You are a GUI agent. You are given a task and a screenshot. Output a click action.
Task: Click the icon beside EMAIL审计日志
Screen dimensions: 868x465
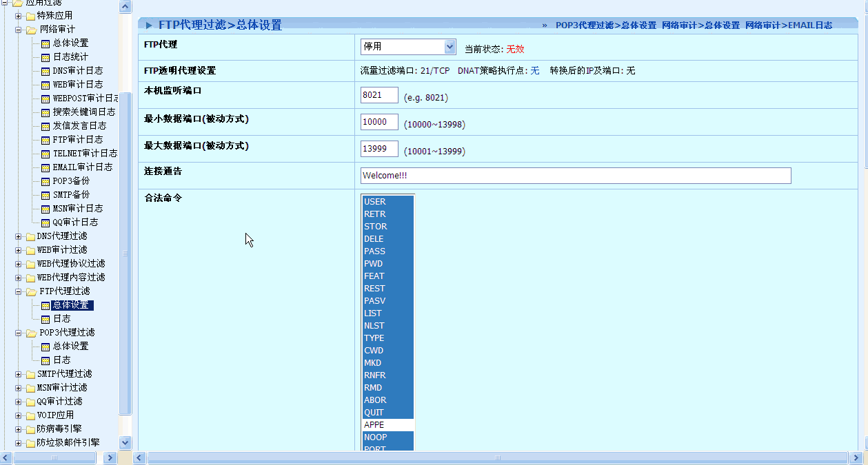click(x=46, y=167)
